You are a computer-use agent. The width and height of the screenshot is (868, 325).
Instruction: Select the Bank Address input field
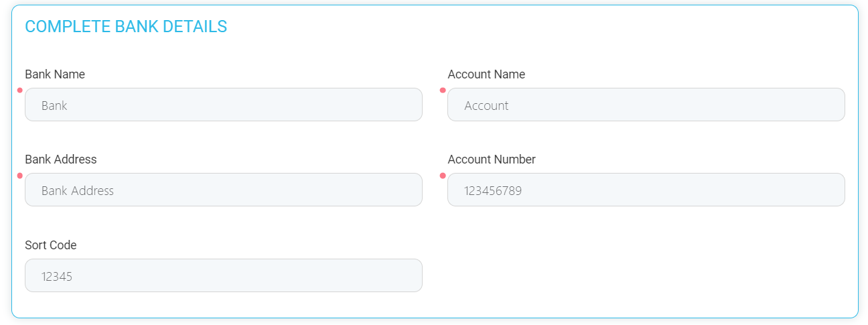[x=223, y=190]
